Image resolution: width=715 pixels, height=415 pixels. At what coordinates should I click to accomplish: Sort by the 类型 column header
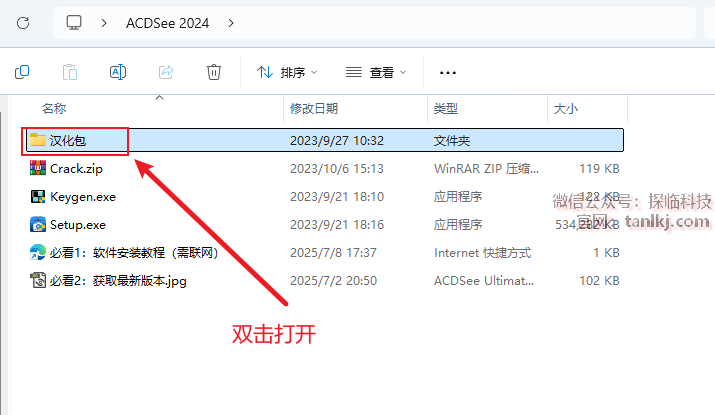(446, 109)
